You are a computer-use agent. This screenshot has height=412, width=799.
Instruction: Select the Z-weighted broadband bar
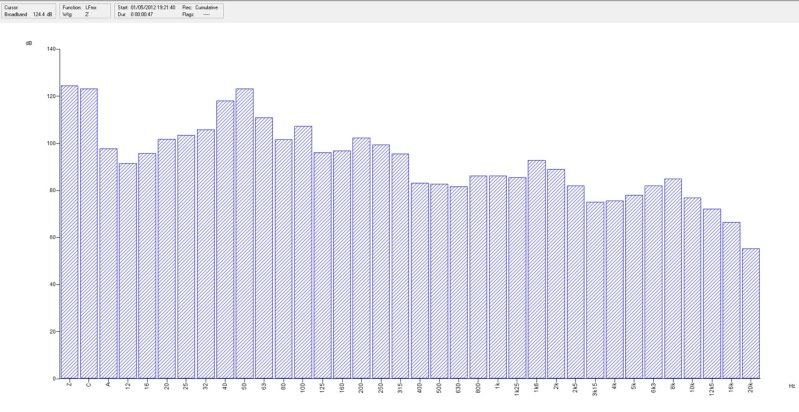(69, 232)
